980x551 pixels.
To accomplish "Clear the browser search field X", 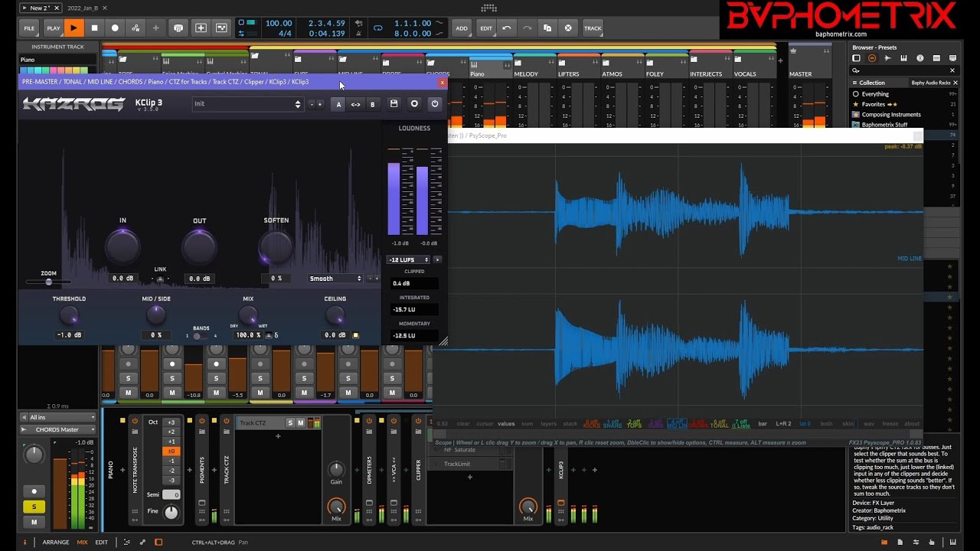I will point(953,70).
